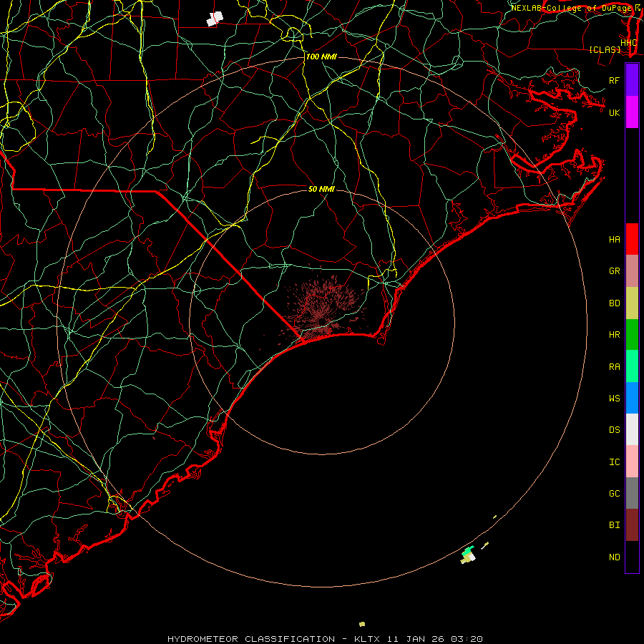644x644 pixels.
Task: Click the BD legend label
Action: coord(614,303)
